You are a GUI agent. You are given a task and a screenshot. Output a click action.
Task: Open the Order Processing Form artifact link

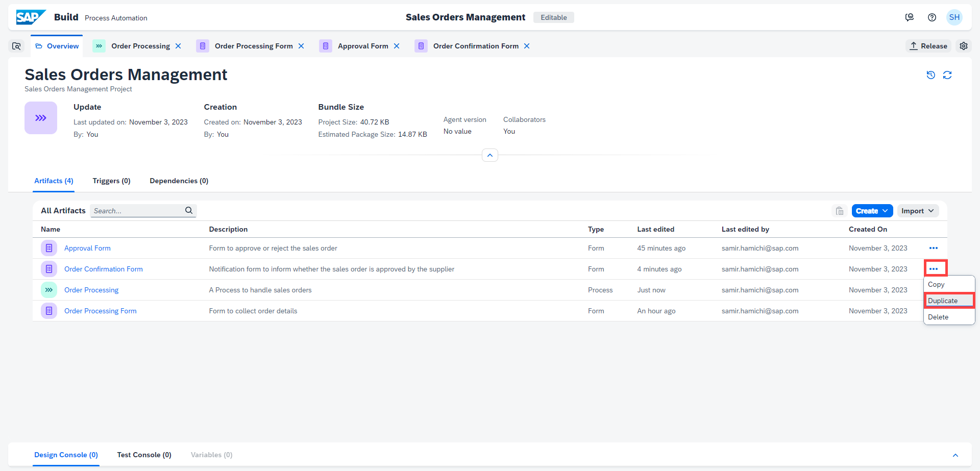tap(101, 311)
